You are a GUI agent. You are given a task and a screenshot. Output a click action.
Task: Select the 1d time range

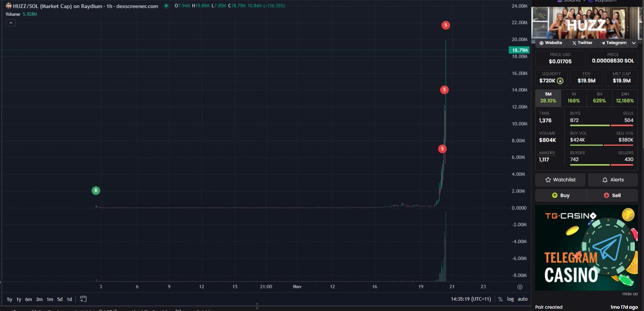(x=69, y=299)
